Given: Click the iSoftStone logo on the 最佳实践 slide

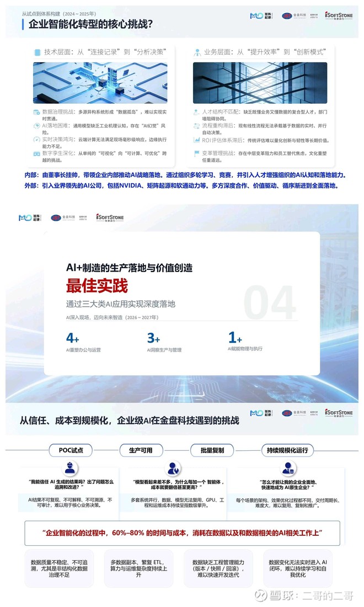Looking at the screenshot, I should (x=110, y=217).
